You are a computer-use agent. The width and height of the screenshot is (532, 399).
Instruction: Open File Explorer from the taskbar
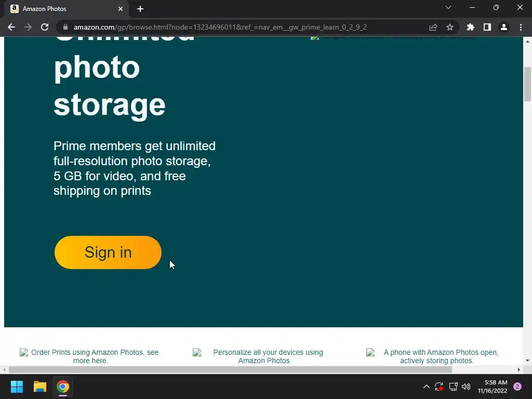pos(39,387)
